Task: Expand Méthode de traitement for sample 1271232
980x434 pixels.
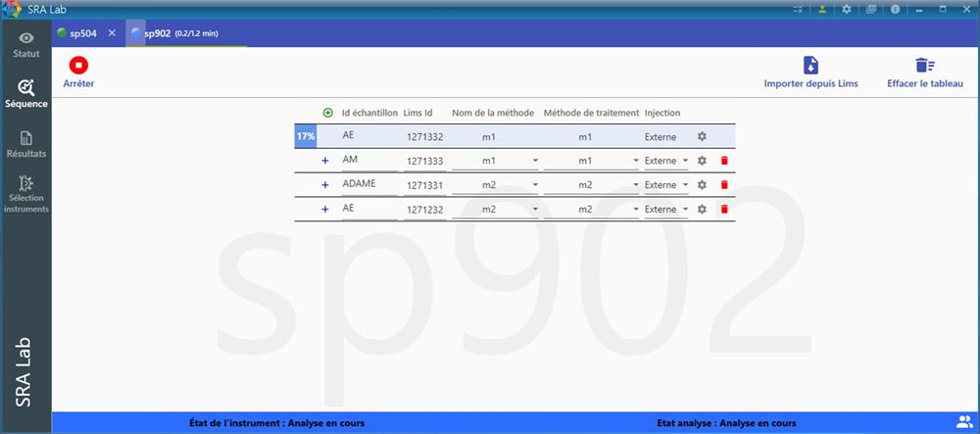Action: pos(632,210)
